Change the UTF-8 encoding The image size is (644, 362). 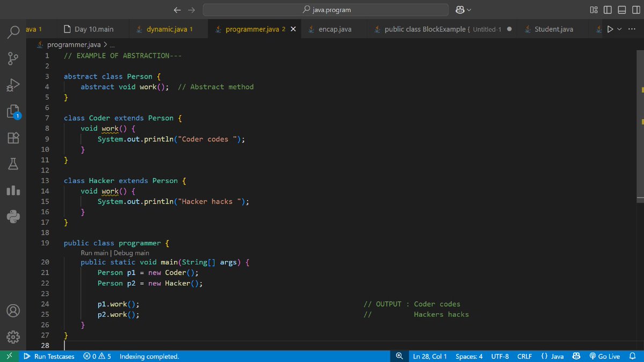tap(500, 356)
